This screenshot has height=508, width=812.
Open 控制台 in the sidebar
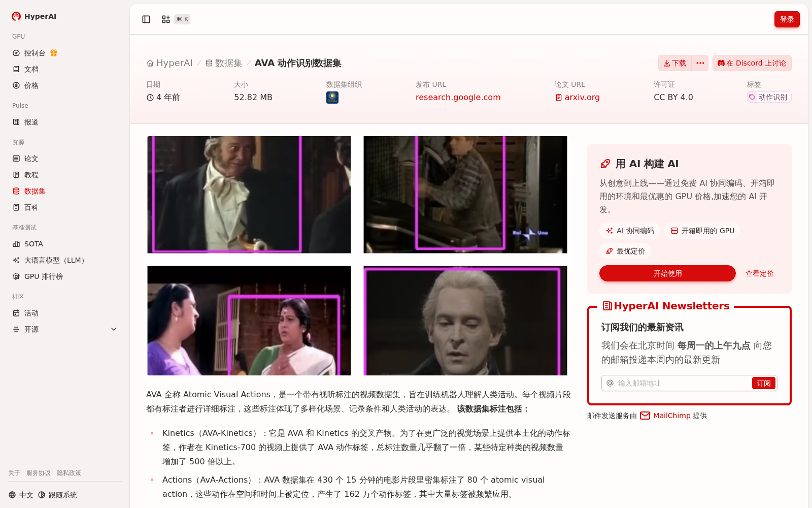pos(35,53)
